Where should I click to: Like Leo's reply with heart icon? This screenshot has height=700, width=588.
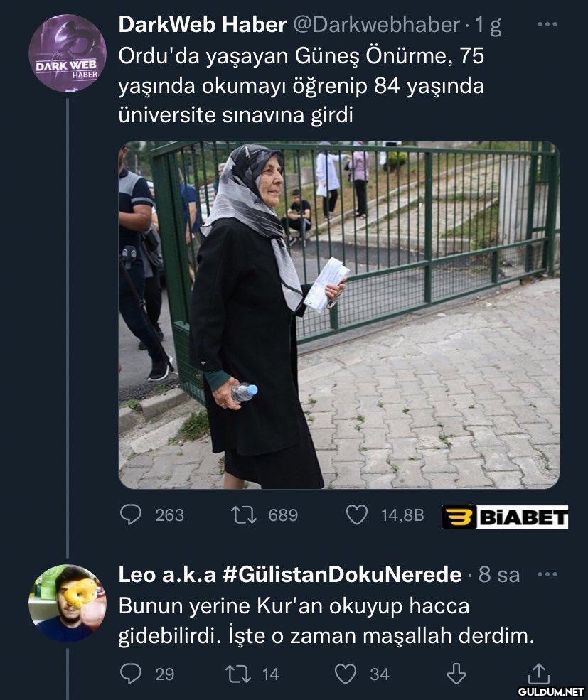(346, 674)
